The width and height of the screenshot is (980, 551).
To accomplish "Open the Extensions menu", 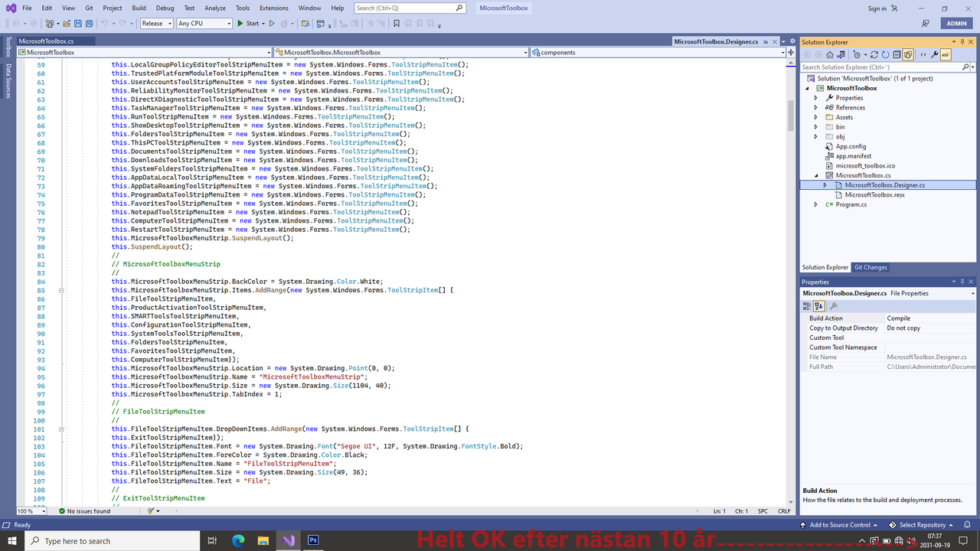I will pyautogui.click(x=274, y=8).
